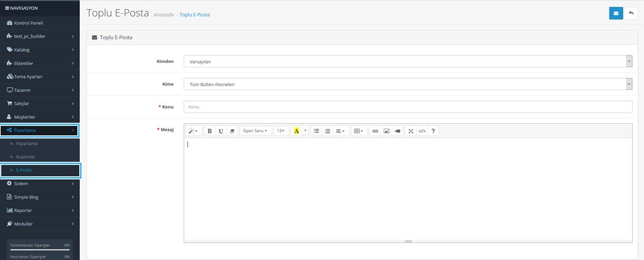Screen dimensions: 644x260
Task: Toggle fullscreen mode in the editor
Action: point(411,131)
